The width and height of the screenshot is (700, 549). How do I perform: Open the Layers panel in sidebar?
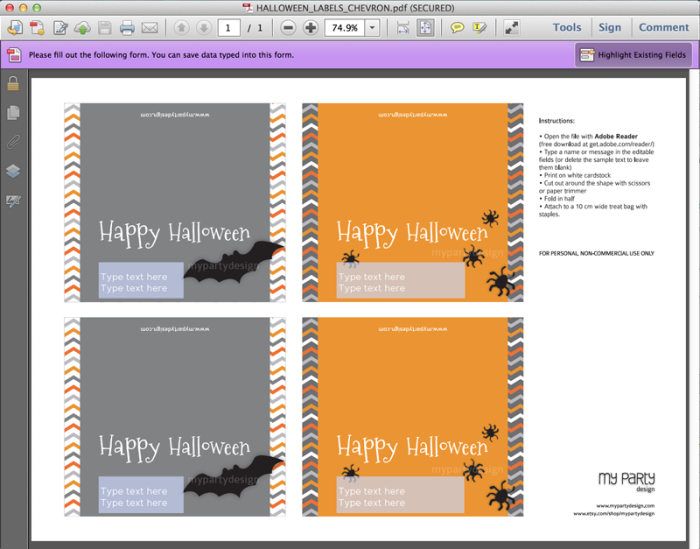click(x=14, y=171)
